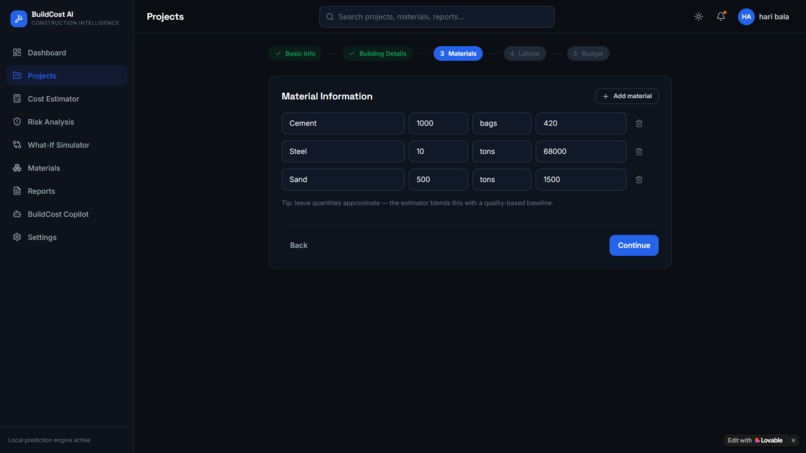Image resolution: width=806 pixels, height=453 pixels.
Task: Click Add material button
Action: click(627, 96)
